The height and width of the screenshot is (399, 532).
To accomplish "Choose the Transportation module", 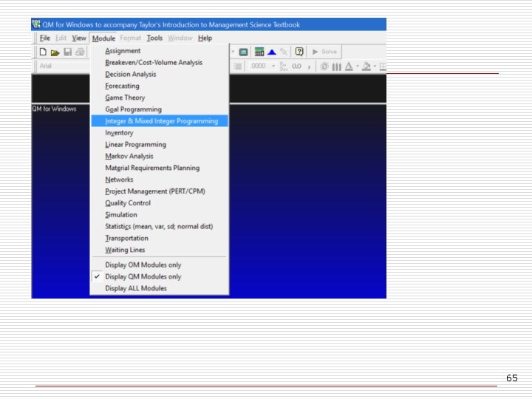I will pos(160,238).
